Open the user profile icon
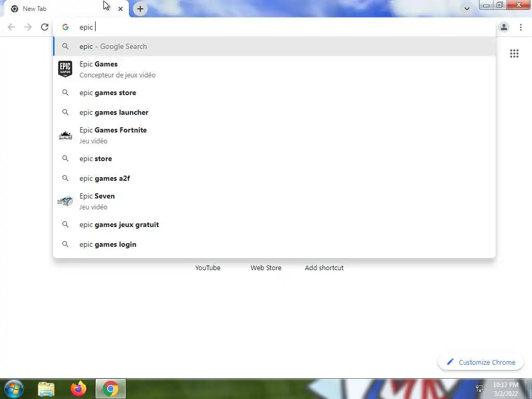Viewport: 532px width, 399px height. 504,27
